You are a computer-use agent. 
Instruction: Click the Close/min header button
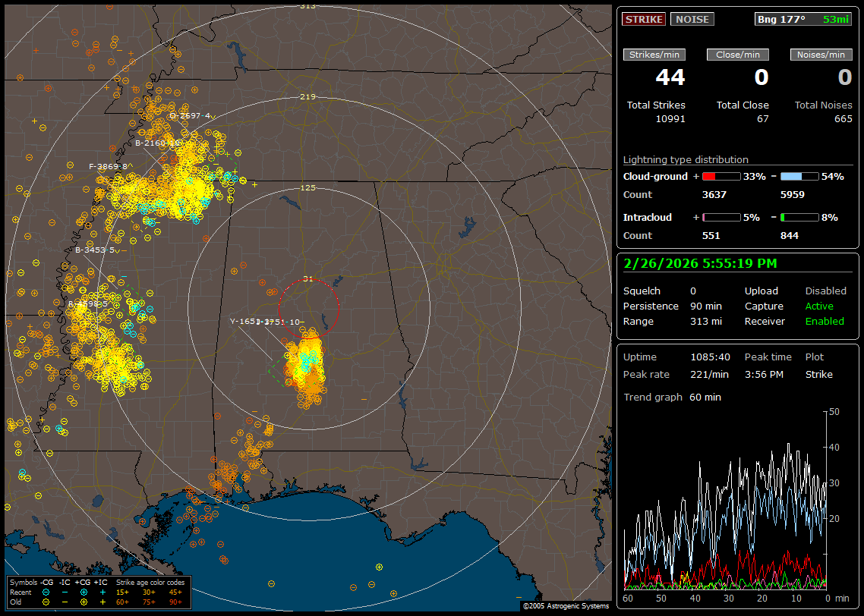coord(738,55)
